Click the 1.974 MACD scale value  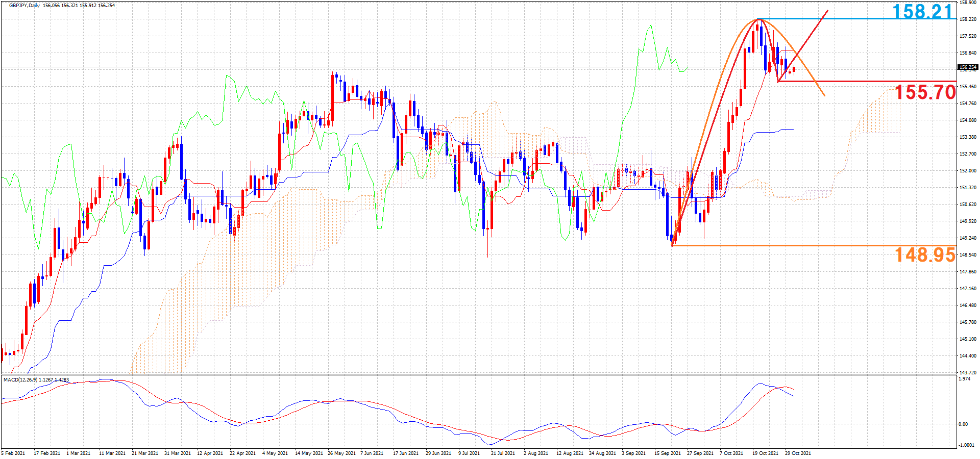[x=964, y=379]
